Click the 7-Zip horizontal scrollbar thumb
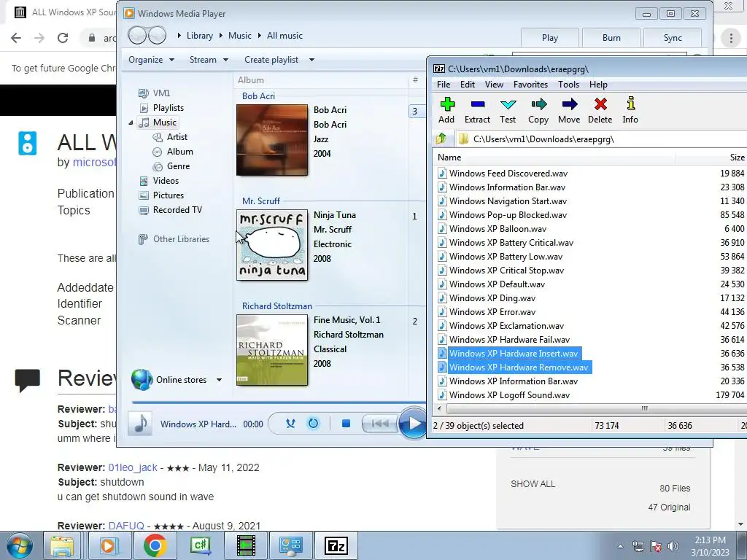This screenshot has height=560, width=747. tap(643, 408)
